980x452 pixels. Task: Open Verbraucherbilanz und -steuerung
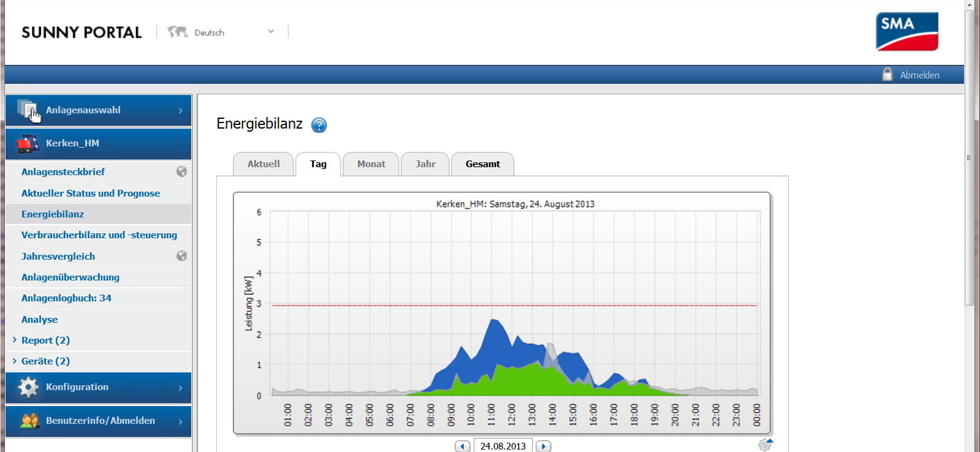pyautogui.click(x=99, y=235)
